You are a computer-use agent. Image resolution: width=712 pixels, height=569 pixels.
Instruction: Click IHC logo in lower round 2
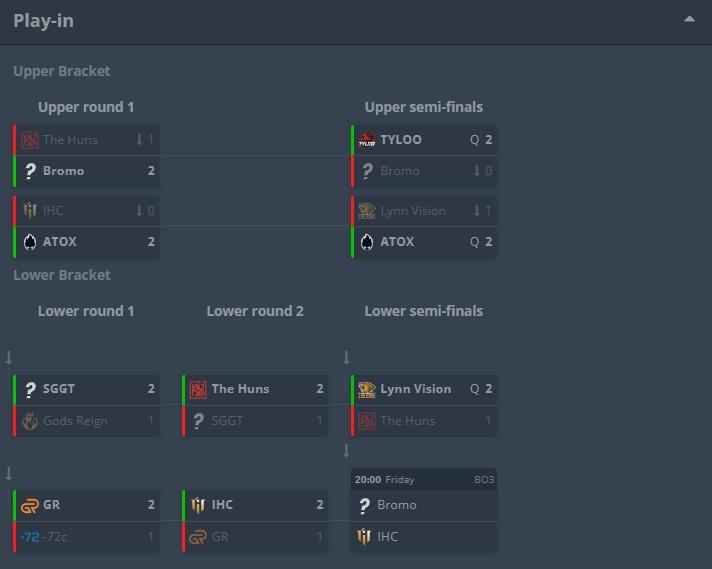tap(198, 505)
